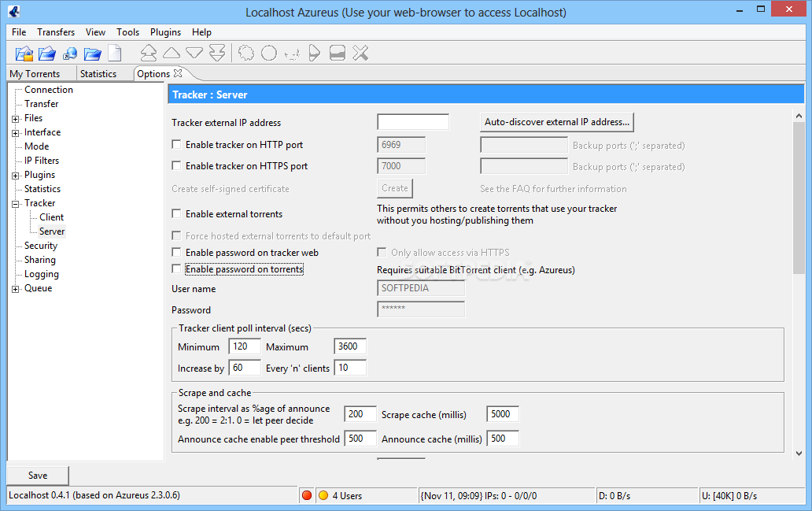Click the vertical scrollbar thumb in the options pane
This screenshot has width=812, height=511.
tap(799, 198)
